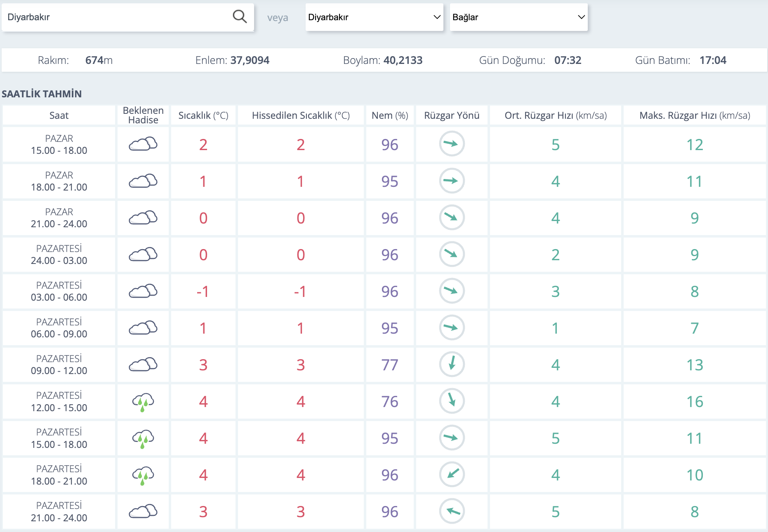The width and height of the screenshot is (768, 532).
Task: Click wind direction arrow for Pazar 21.00 - 24.00
Action: click(x=452, y=217)
